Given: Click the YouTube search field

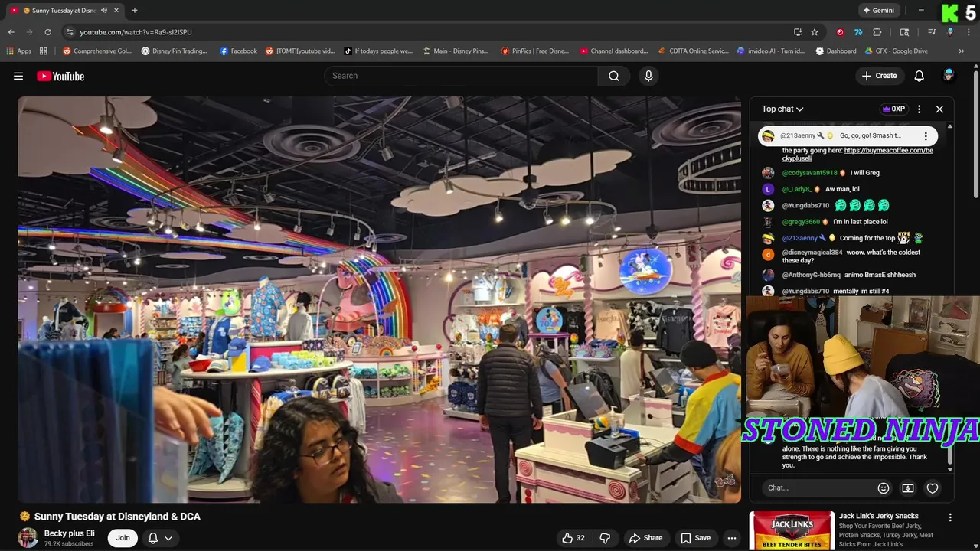Looking at the screenshot, I should coord(461,76).
